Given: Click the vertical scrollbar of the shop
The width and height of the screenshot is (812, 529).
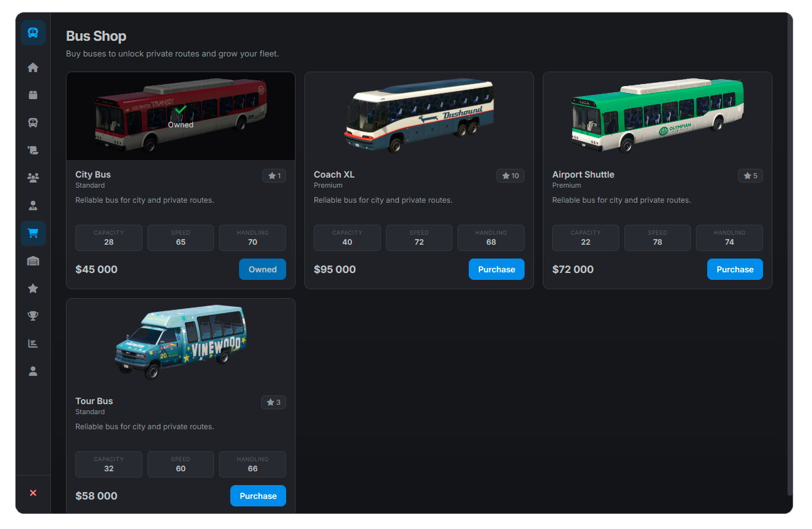Looking at the screenshot, I should click(789, 254).
